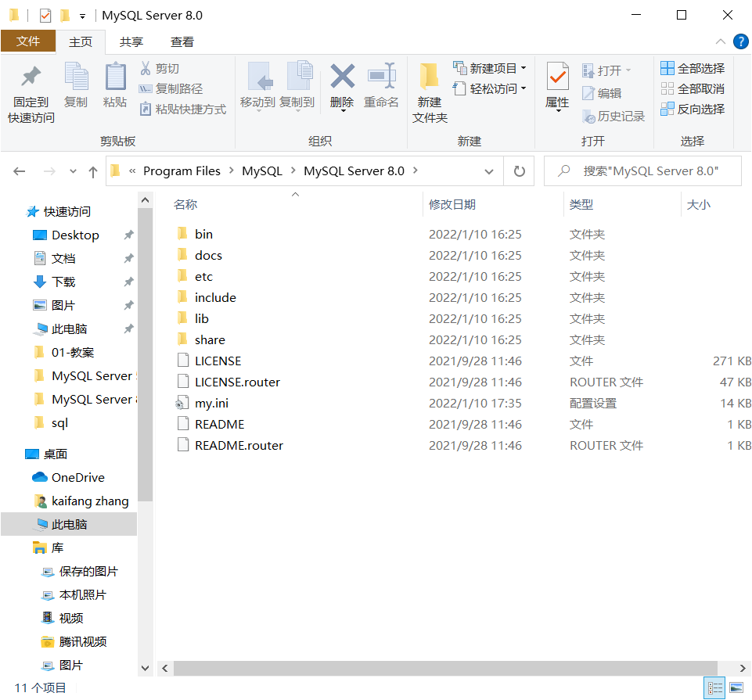Click Select None (全部取消)

[x=693, y=88]
